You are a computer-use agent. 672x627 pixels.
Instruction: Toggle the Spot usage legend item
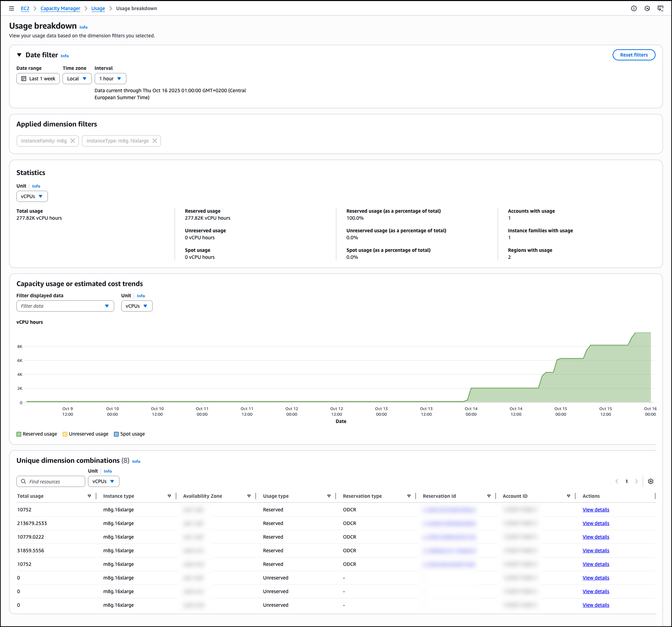click(129, 434)
